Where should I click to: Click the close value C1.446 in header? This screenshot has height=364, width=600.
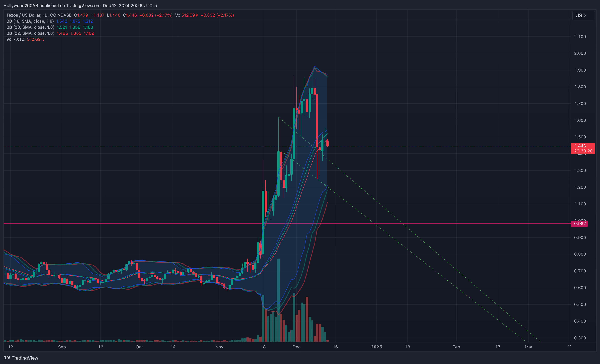coord(130,15)
